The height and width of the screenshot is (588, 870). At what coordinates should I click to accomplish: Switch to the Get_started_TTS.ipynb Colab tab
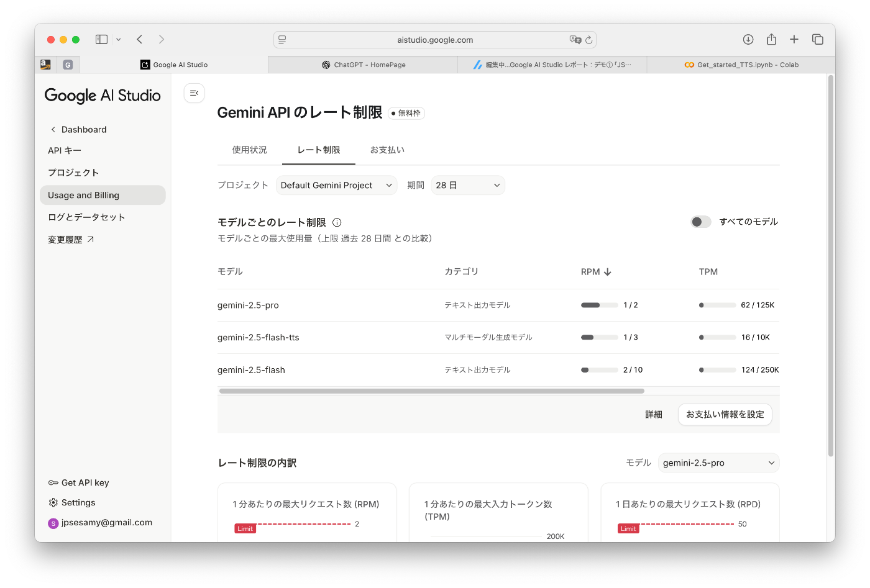pos(741,65)
